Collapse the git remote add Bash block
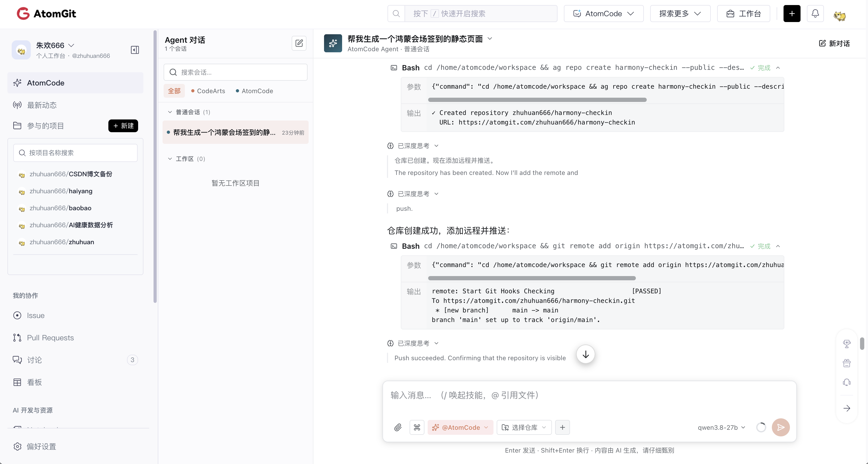This screenshot has width=868, height=464. pos(778,246)
